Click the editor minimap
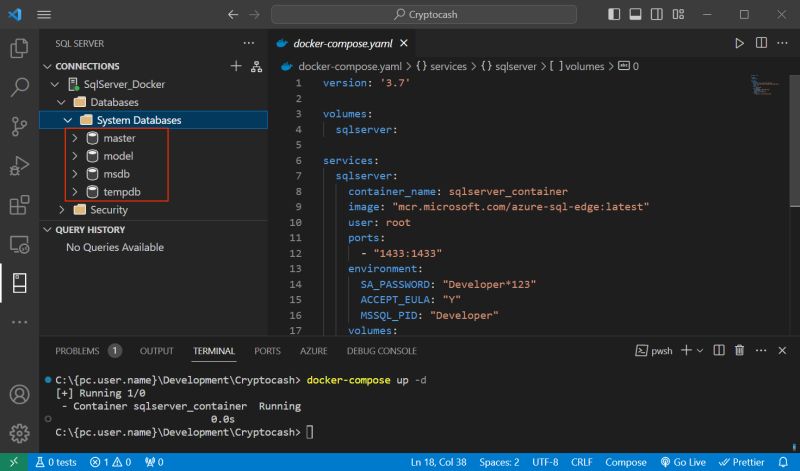Viewport: 800px width, 471px height. pyautogui.click(x=764, y=86)
